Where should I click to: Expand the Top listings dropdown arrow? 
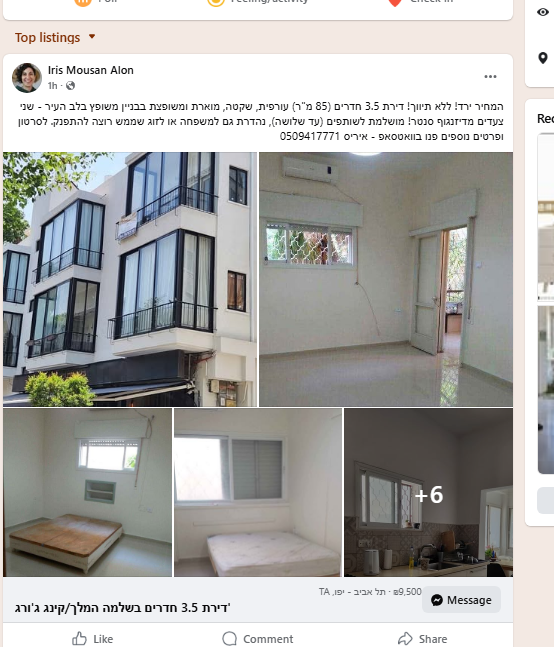click(92, 37)
